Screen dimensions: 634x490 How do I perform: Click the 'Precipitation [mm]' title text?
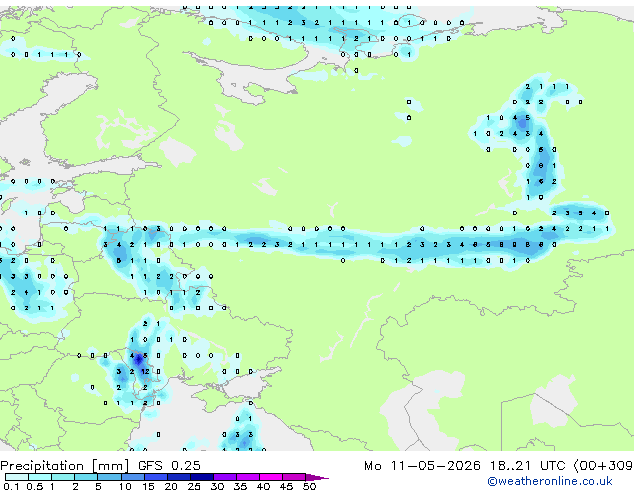[65, 466]
